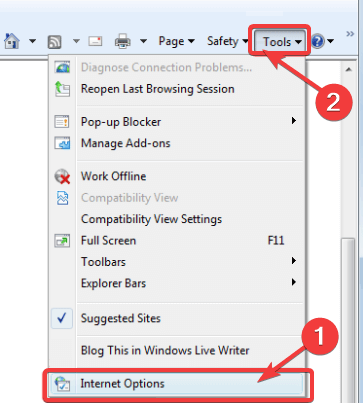This screenshot has height=403, width=363.
Task: Choose Full Screen F11
Action: [x=176, y=241]
